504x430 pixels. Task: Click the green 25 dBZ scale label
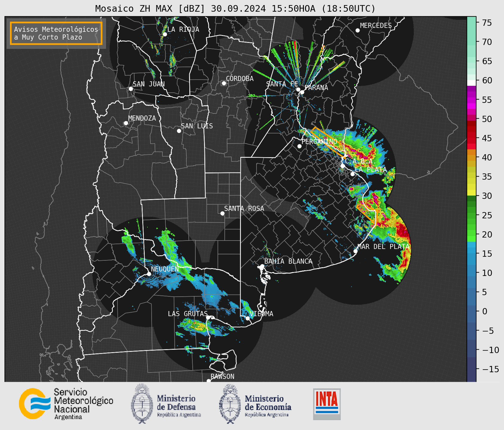coord(486,215)
